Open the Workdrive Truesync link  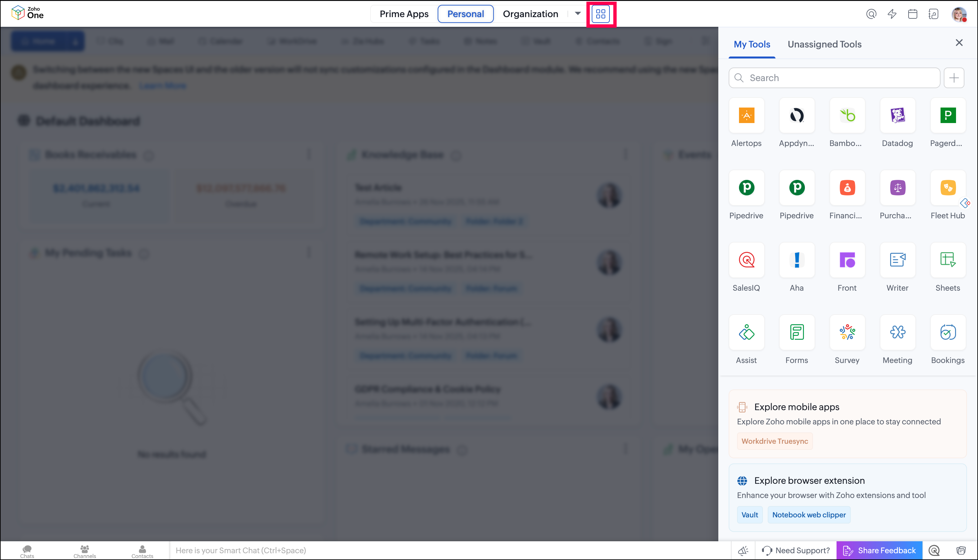775,441
